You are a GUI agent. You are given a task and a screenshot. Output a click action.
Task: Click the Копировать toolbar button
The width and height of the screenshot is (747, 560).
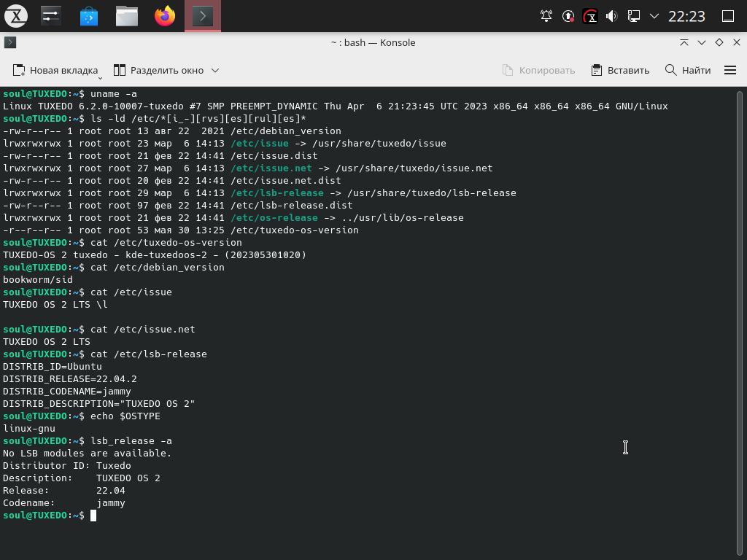pos(539,71)
